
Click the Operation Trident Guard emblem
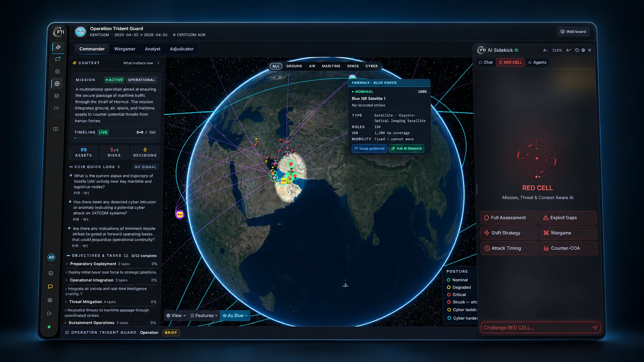tap(80, 32)
